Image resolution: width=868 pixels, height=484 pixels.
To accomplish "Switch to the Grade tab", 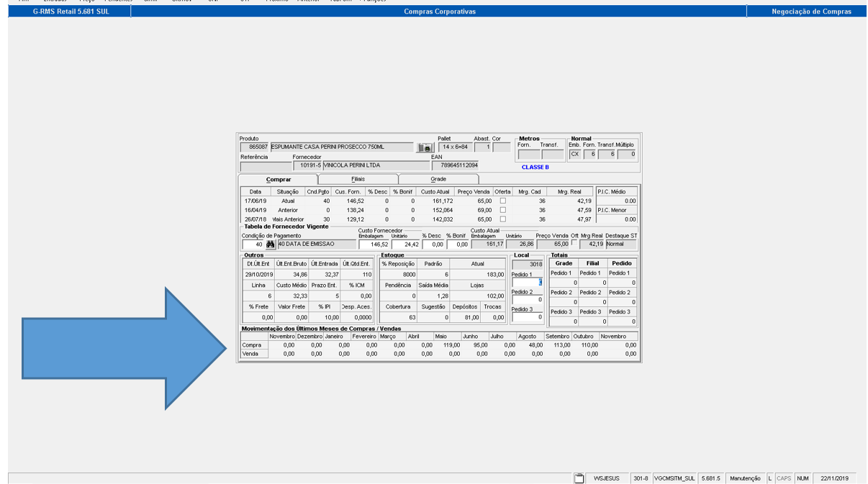I will 438,179.
